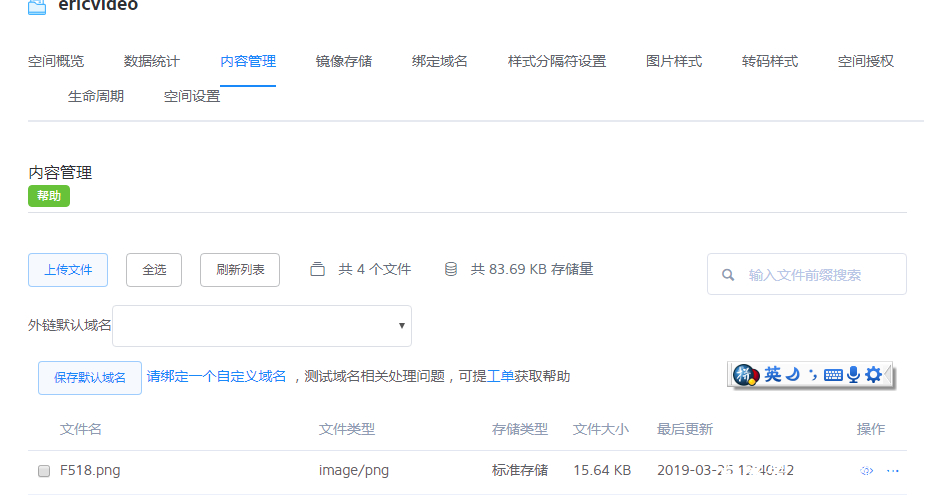Open the 空间设置 tab
The width and height of the screenshot is (936, 499).
pyautogui.click(x=192, y=96)
